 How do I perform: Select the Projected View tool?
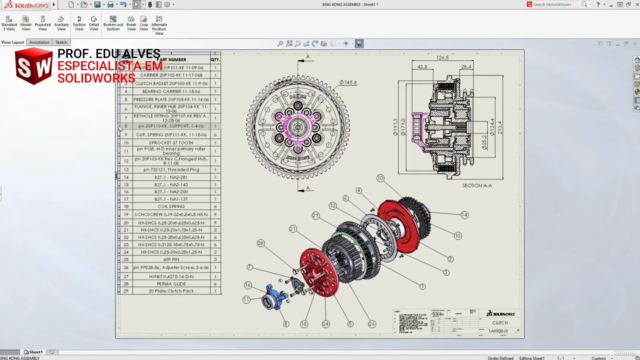pos(43,23)
